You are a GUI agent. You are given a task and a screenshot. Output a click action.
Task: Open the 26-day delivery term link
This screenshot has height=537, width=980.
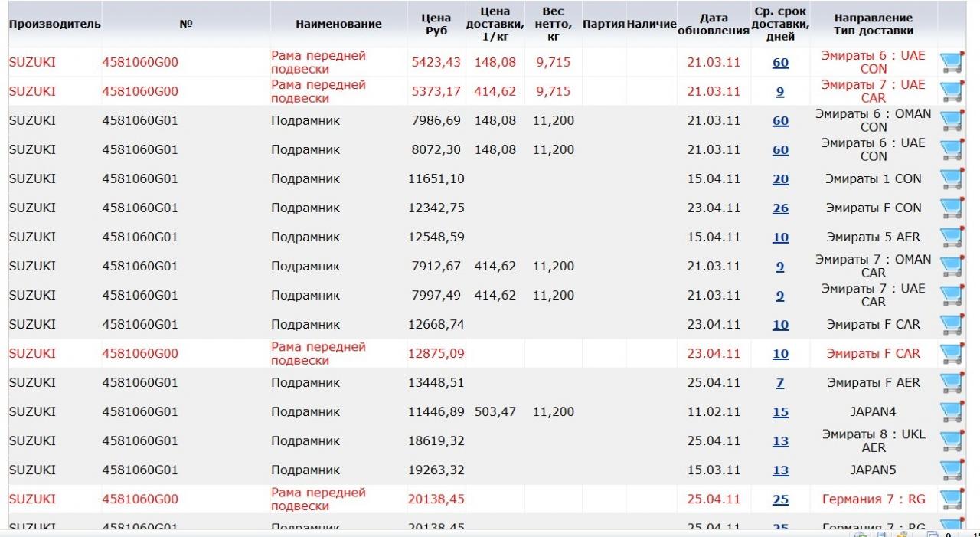point(780,208)
